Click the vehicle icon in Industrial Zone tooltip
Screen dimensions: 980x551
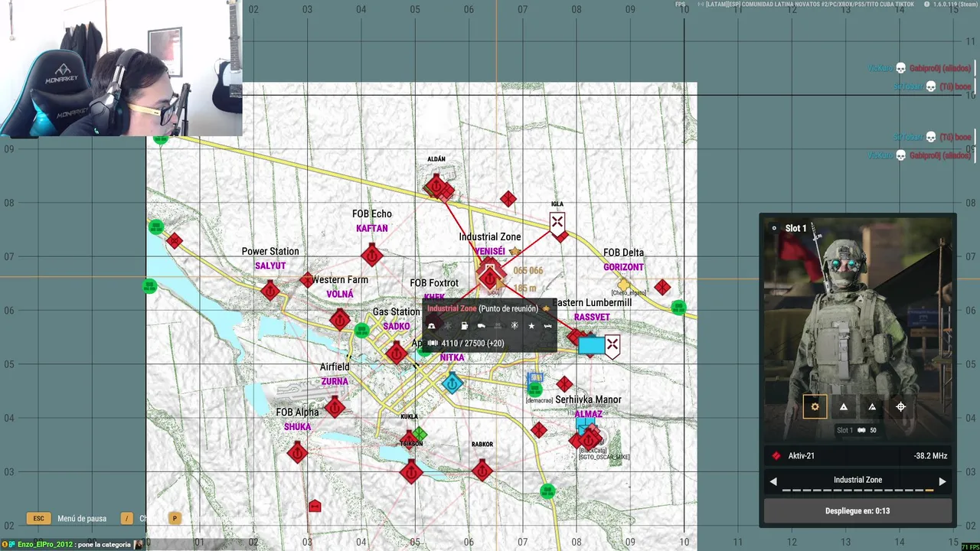[x=481, y=326]
